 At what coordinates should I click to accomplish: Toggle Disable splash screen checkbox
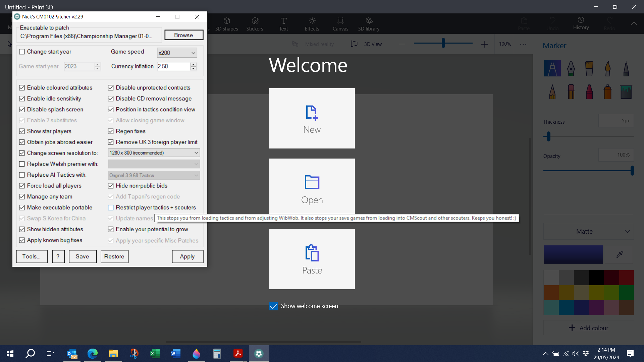(x=22, y=110)
